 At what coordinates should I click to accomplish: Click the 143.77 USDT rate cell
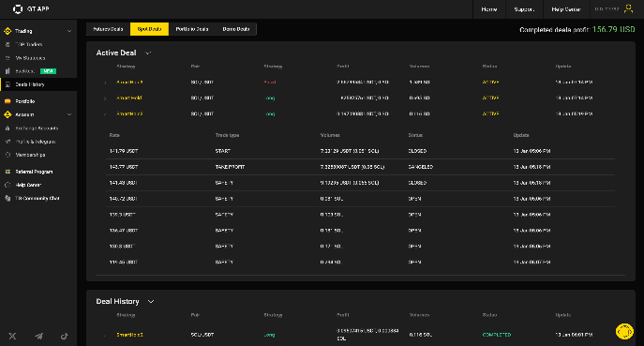[x=124, y=167]
